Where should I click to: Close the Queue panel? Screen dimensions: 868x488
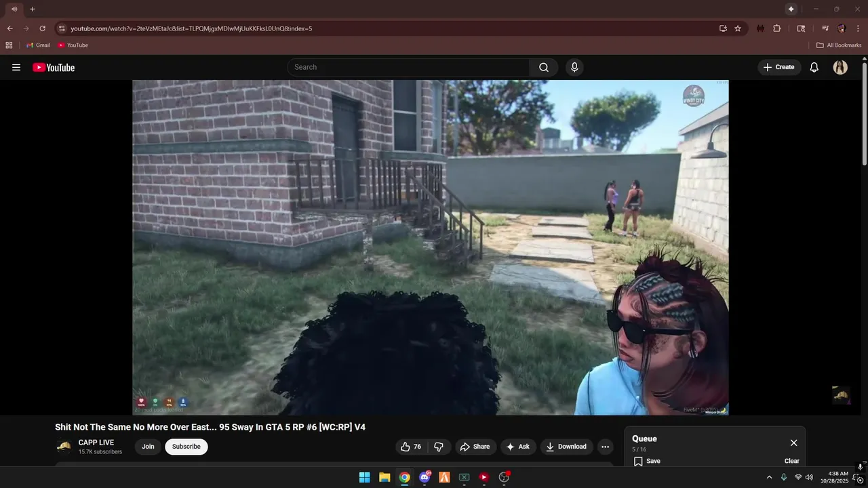(793, 443)
